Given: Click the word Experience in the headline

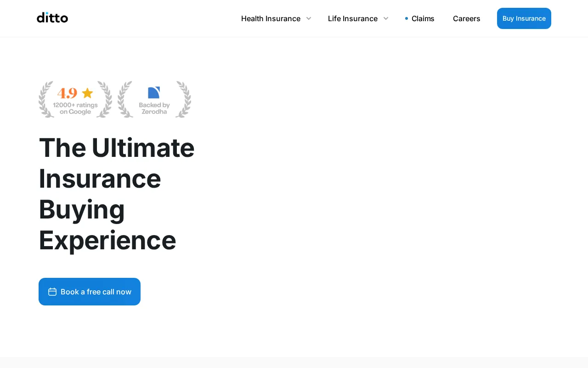Looking at the screenshot, I should tap(107, 240).
